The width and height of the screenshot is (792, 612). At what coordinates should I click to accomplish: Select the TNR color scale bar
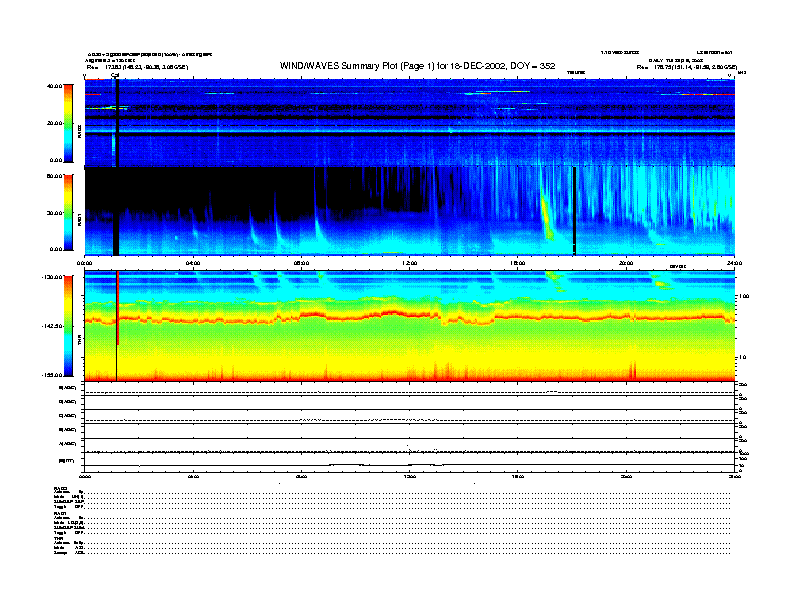(68, 326)
